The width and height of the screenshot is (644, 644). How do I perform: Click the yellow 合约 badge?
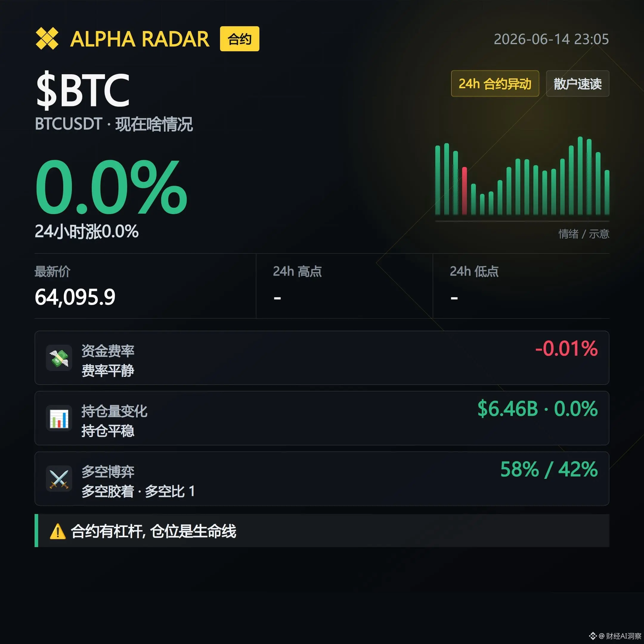point(240,39)
